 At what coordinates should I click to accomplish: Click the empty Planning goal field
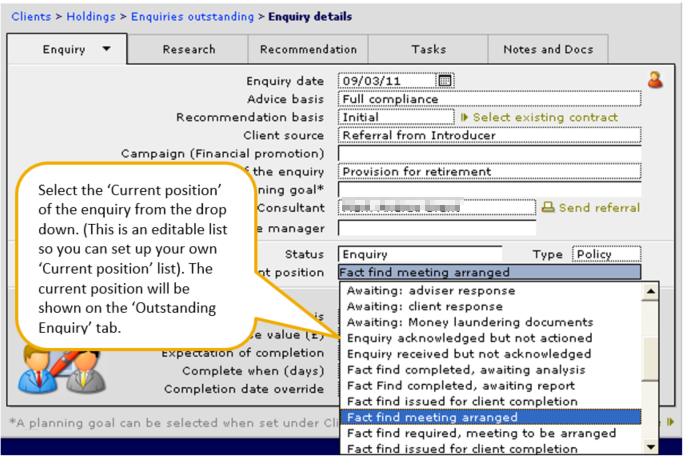point(489,189)
